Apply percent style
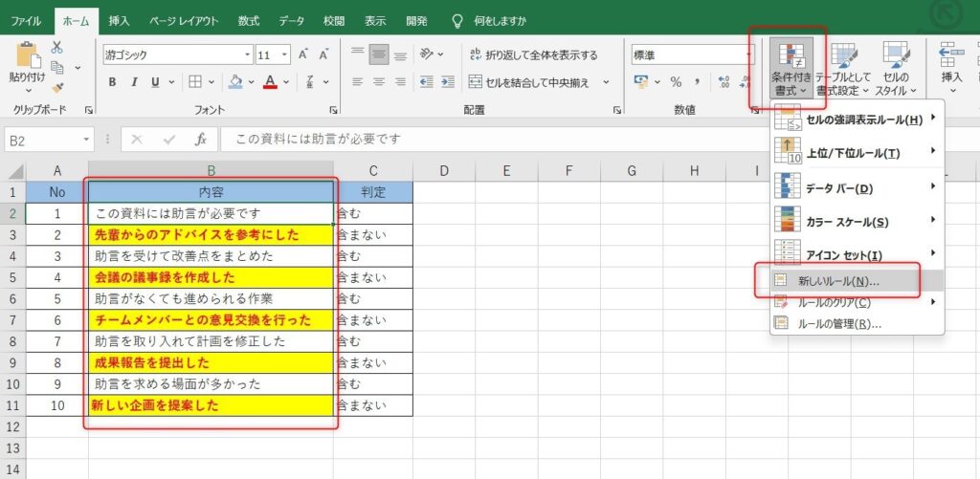Screen dimensions: 980x479 click(x=676, y=82)
